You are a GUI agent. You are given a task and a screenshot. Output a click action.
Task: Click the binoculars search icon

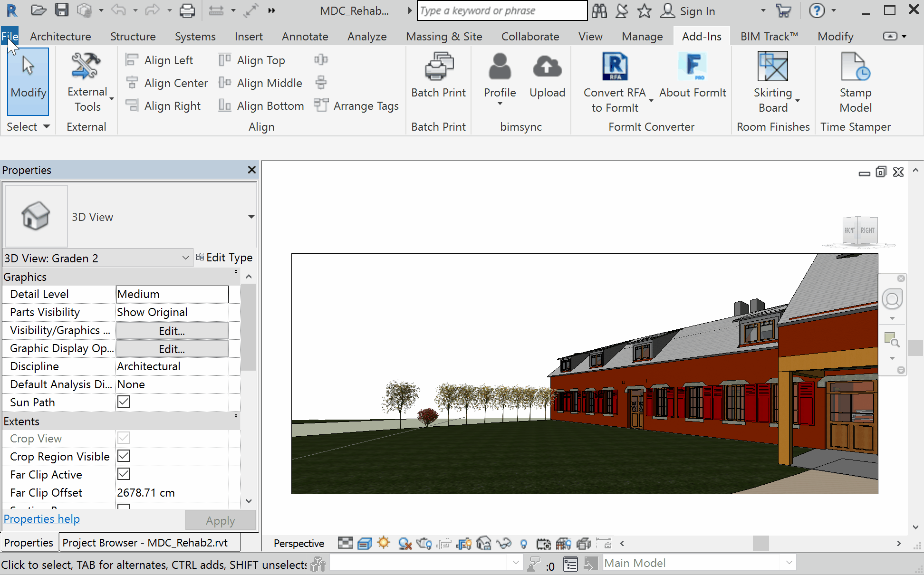point(599,10)
